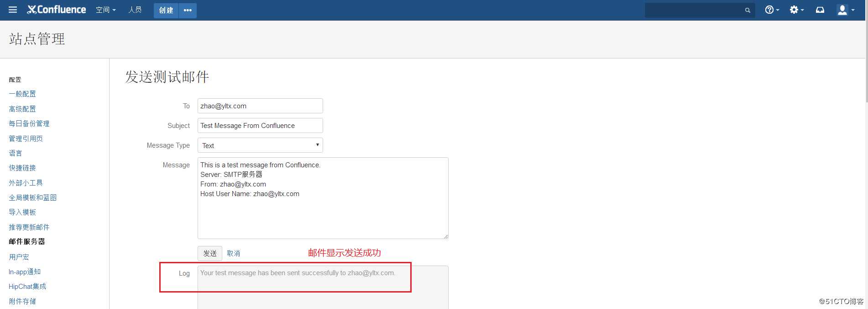Click inside the Message text area
The width and height of the screenshot is (868, 309).
point(323,198)
